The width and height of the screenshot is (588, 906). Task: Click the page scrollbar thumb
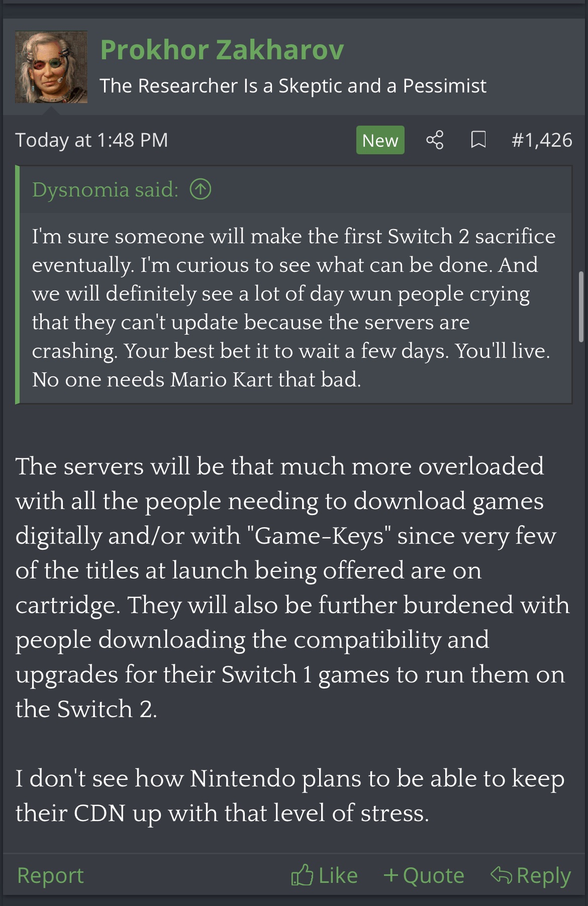(x=581, y=307)
